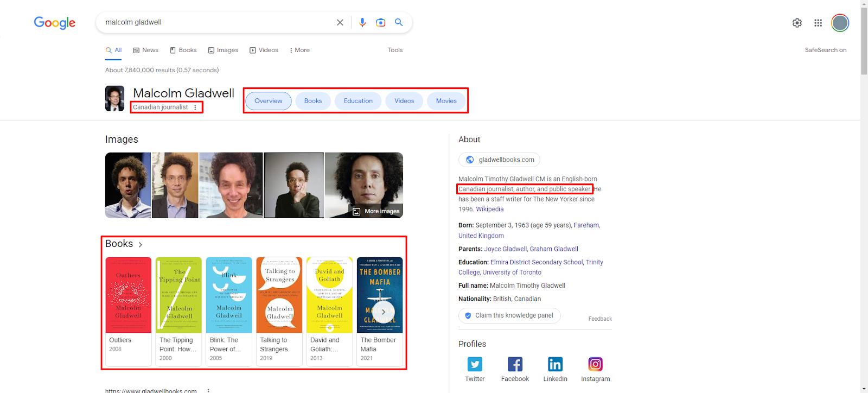The image size is (868, 393).
Task: Select the Books chip
Action: 313,101
